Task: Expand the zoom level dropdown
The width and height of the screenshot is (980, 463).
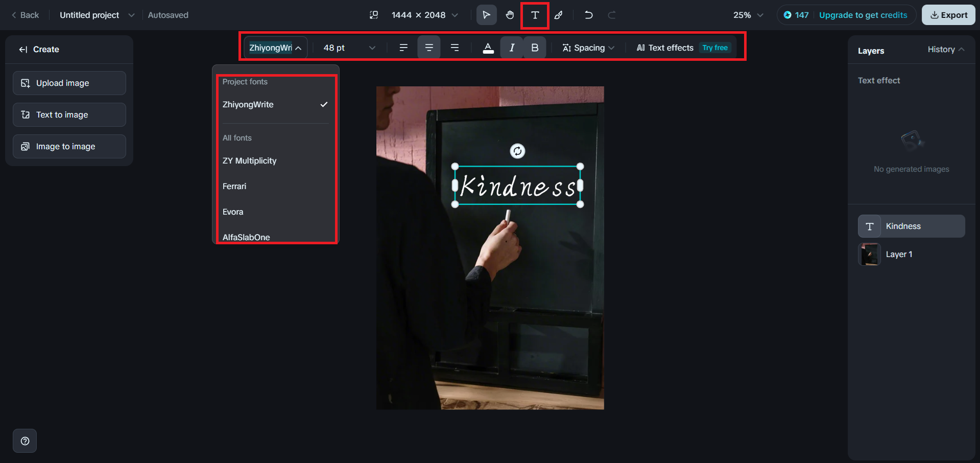Action: point(747,15)
